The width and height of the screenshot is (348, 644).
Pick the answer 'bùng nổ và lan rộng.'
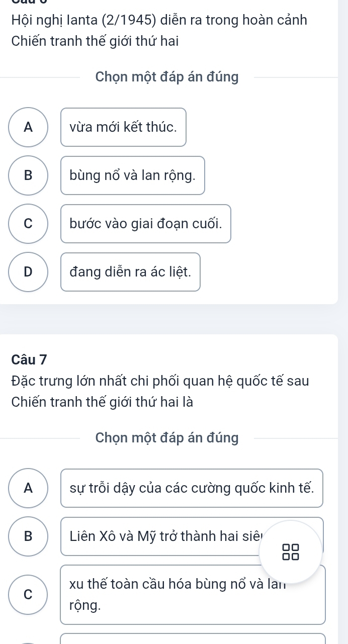point(133,175)
